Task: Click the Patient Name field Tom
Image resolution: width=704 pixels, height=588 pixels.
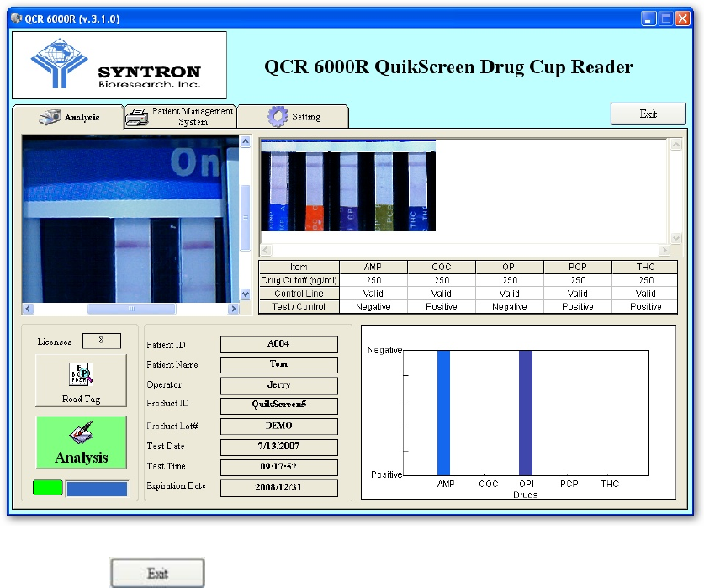Action: click(278, 365)
